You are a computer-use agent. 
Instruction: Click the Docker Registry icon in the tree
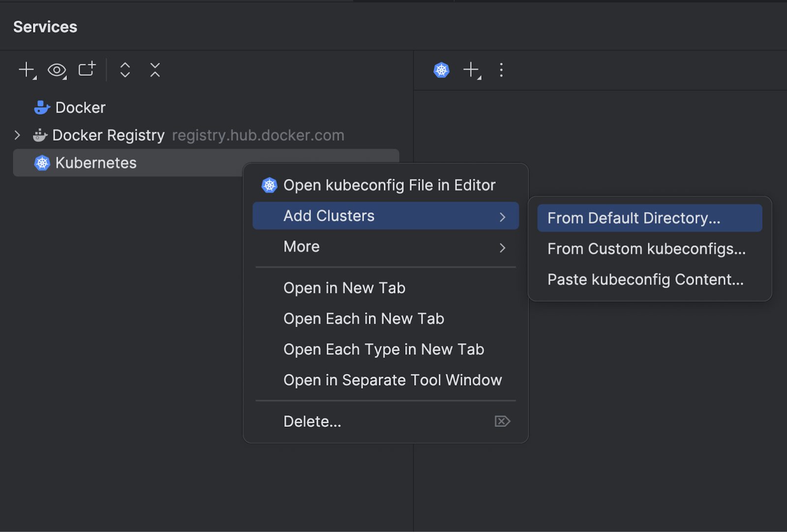pyautogui.click(x=40, y=135)
